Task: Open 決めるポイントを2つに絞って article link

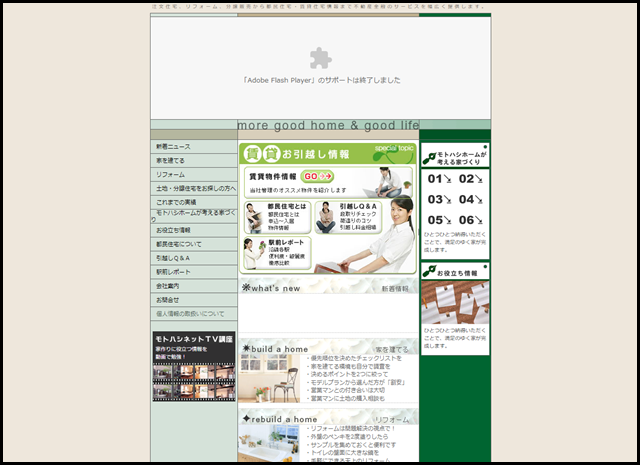Action: click(349, 374)
